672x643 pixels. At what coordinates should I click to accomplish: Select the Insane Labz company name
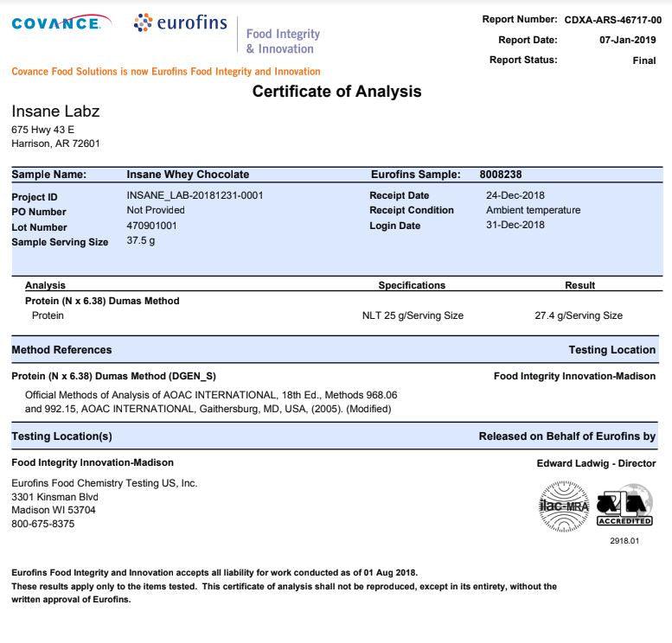[55, 111]
